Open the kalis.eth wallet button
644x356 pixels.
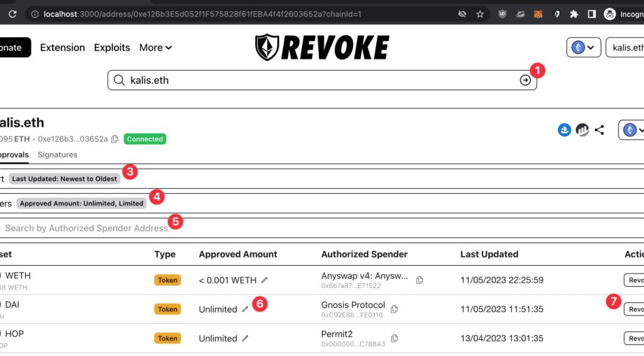[x=625, y=48]
